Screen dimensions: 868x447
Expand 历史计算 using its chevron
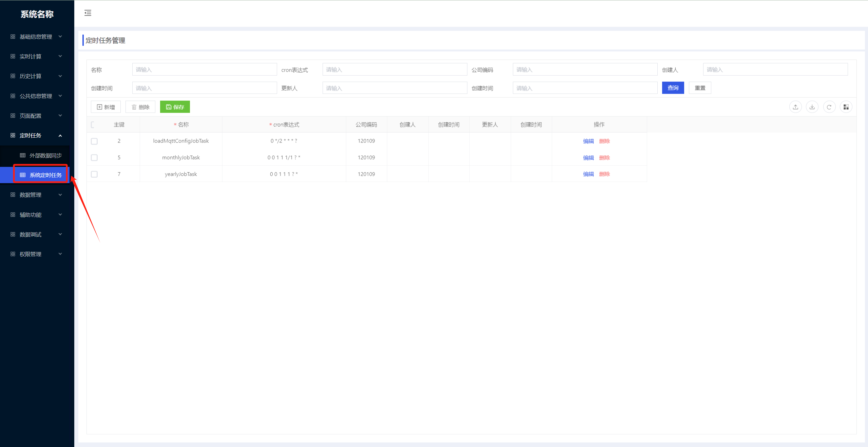pyautogui.click(x=60, y=76)
